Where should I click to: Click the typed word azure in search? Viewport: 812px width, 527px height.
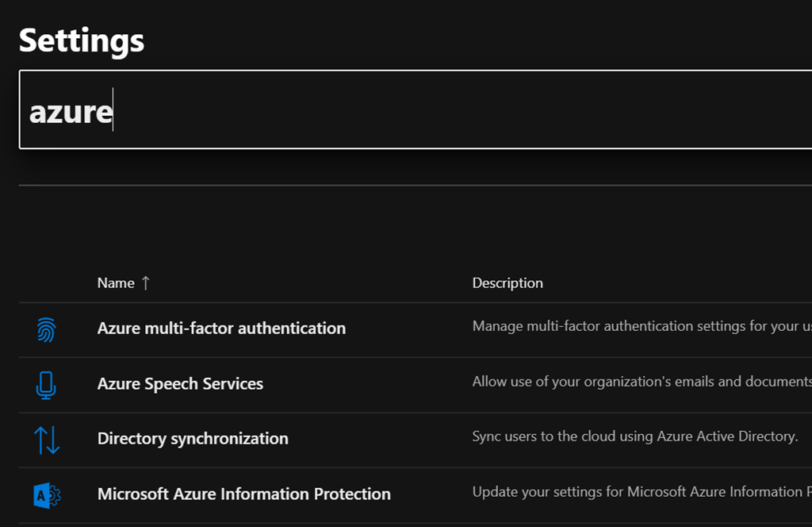pyautogui.click(x=70, y=112)
